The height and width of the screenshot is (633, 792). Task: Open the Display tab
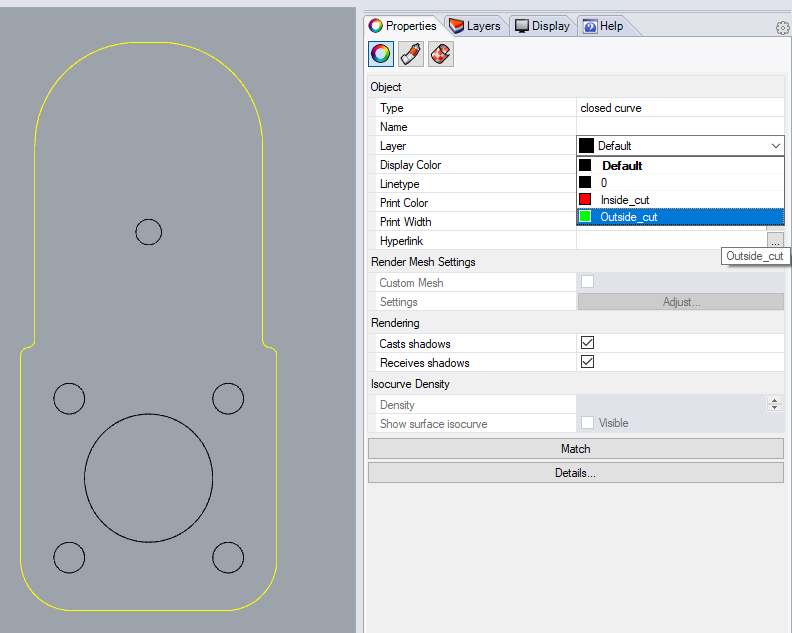pyautogui.click(x=542, y=26)
